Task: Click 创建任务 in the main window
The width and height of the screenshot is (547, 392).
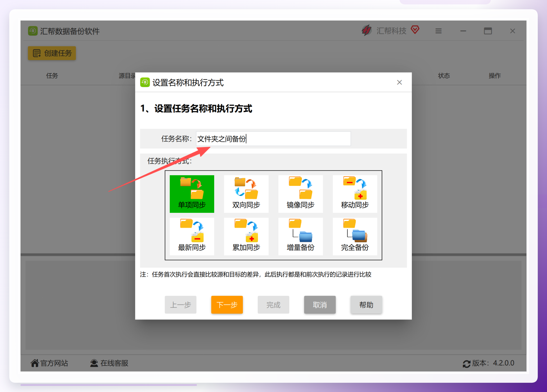Action: pyautogui.click(x=52, y=53)
